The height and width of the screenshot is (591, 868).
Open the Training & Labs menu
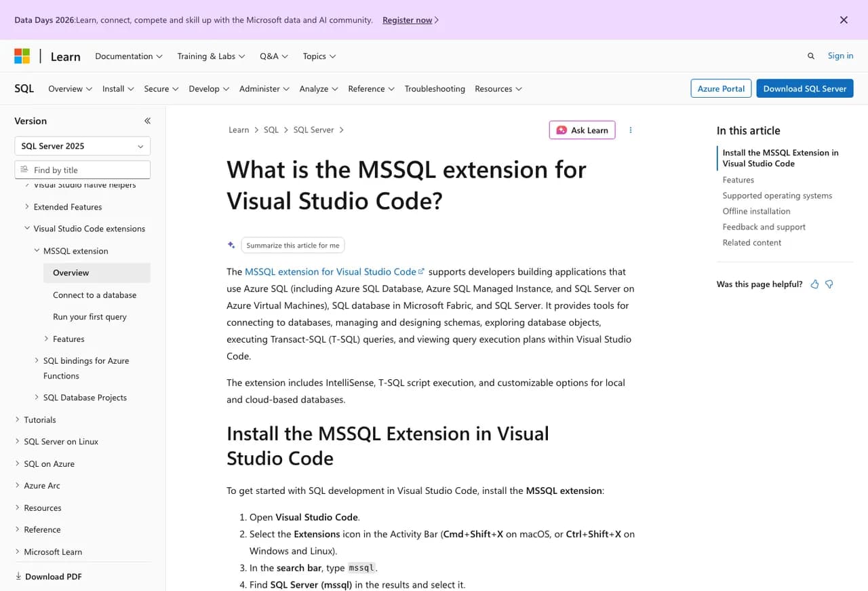[x=211, y=56]
